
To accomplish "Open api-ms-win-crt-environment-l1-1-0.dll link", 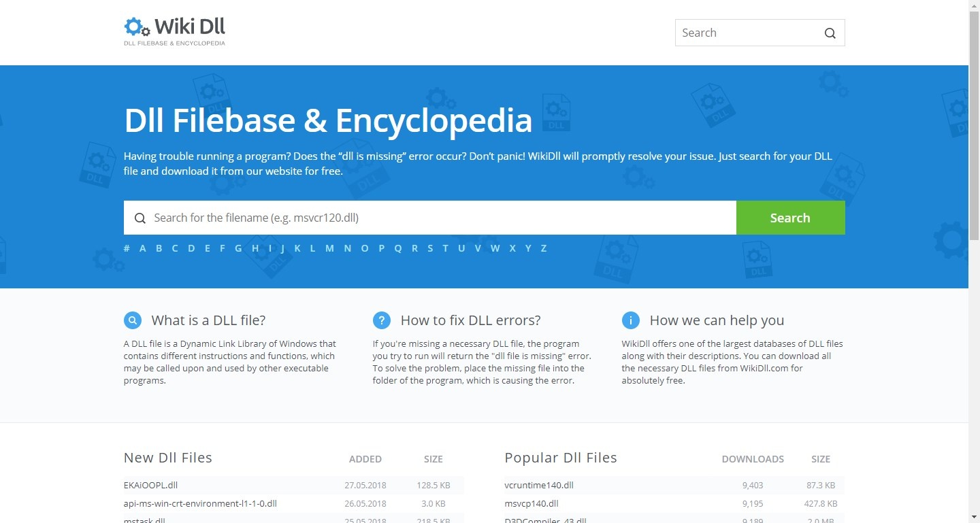I will pos(200,504).
